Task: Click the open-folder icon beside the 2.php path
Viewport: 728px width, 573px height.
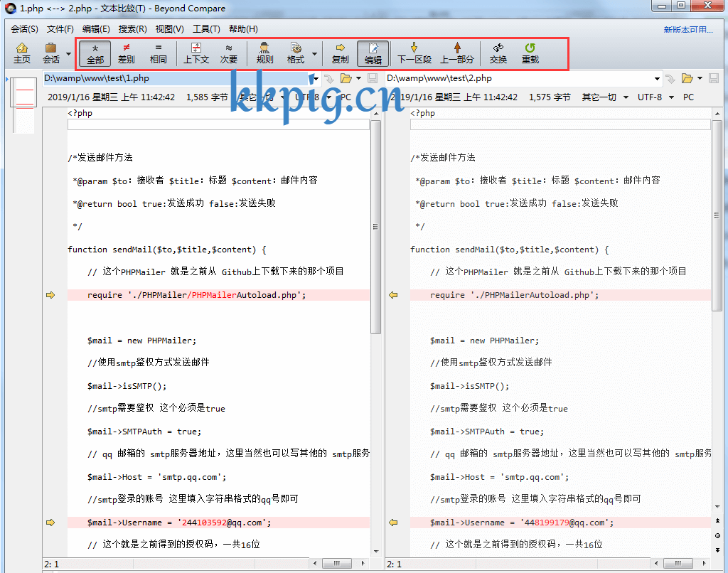Action: coord(687,78)
